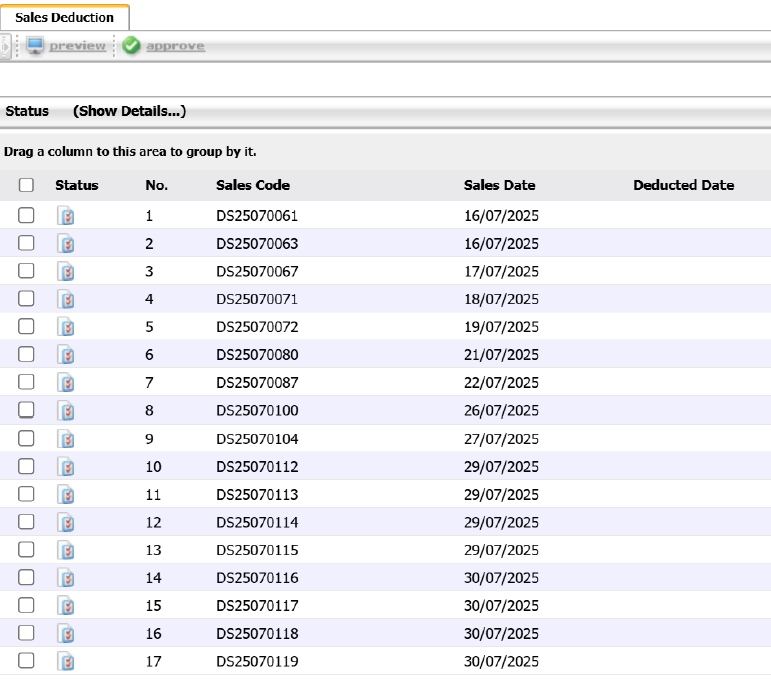Tick checkbox for DS25070118

click(26, 633)
